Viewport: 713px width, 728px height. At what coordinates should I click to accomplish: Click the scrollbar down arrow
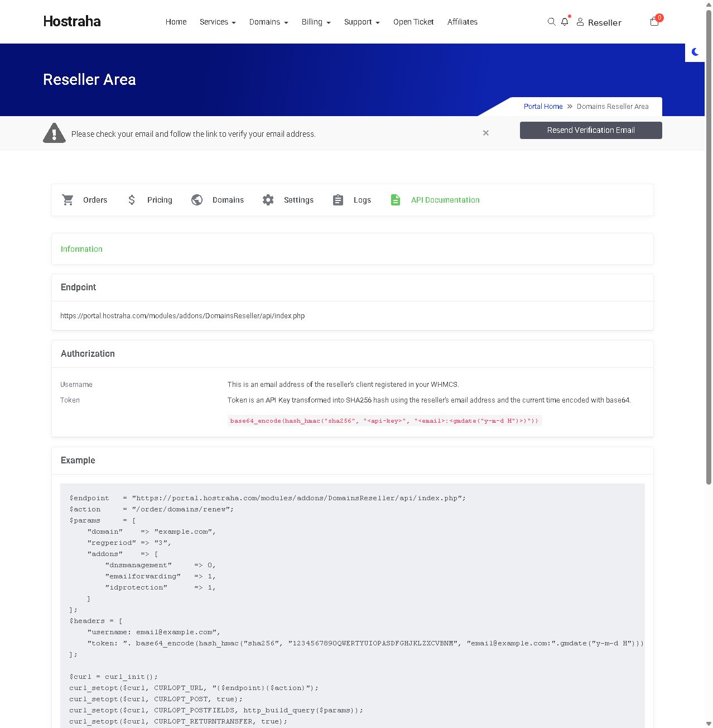[709, 724]
